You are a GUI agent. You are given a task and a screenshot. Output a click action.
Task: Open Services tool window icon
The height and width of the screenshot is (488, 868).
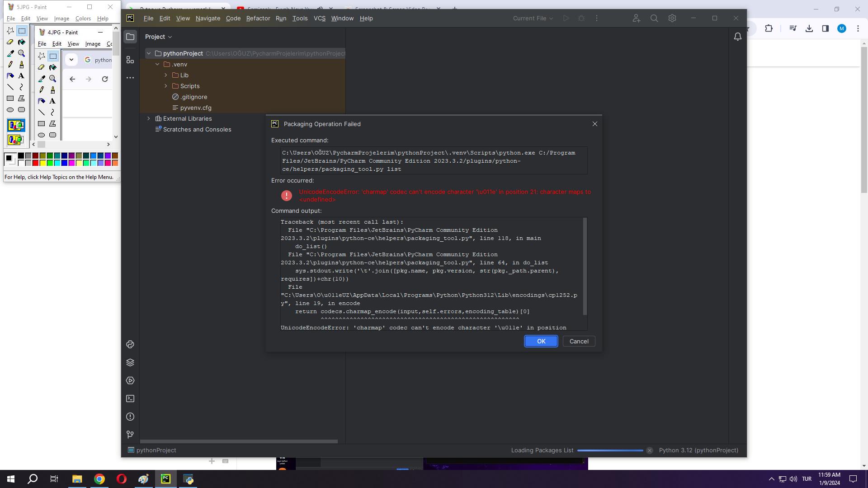click(x=130, y=380)
